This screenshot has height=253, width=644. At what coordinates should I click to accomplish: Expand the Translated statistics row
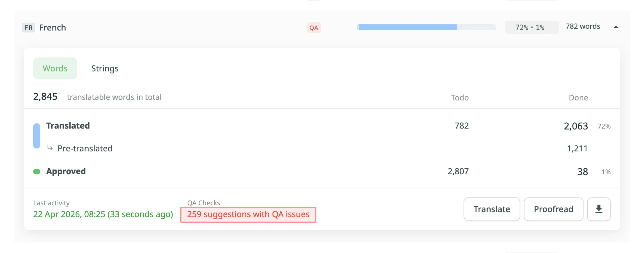pyautogui.click(x=68, y=125)
